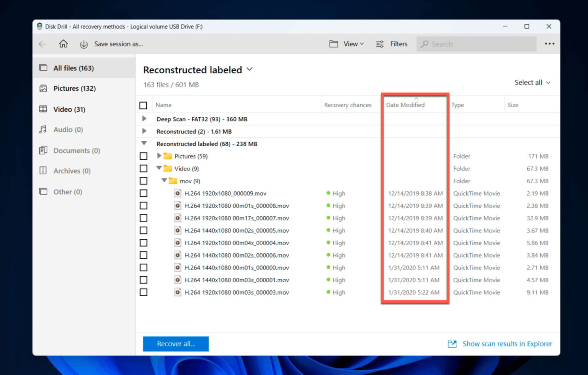Check the H.264 1920x1080_000009.mov checkbox
Screen dimensions: 588x375
(144, 193)
